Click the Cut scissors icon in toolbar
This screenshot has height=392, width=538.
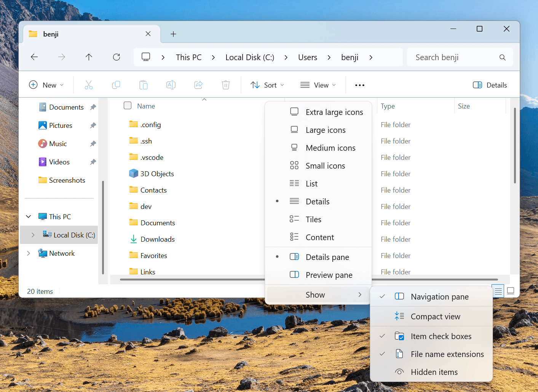point(89,85)
